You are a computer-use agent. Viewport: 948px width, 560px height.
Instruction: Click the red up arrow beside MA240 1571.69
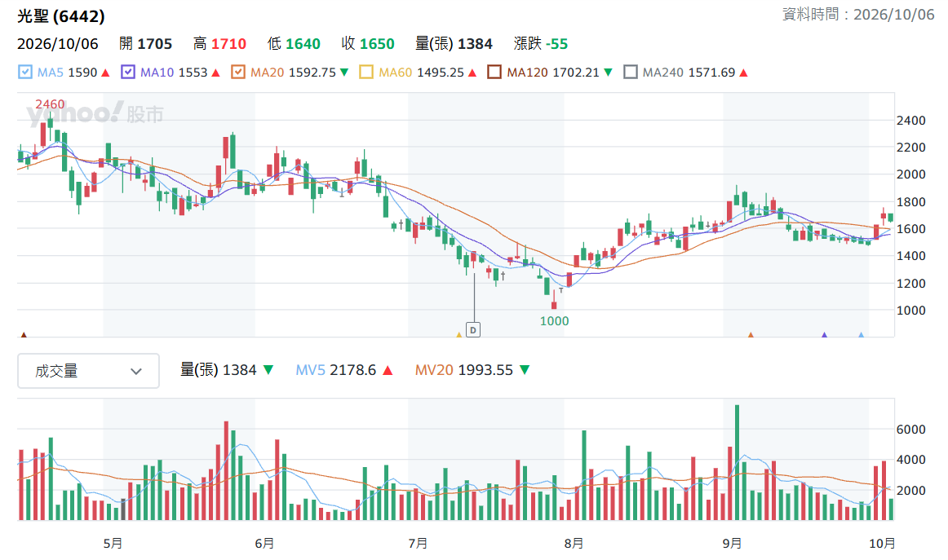point(744,73)
